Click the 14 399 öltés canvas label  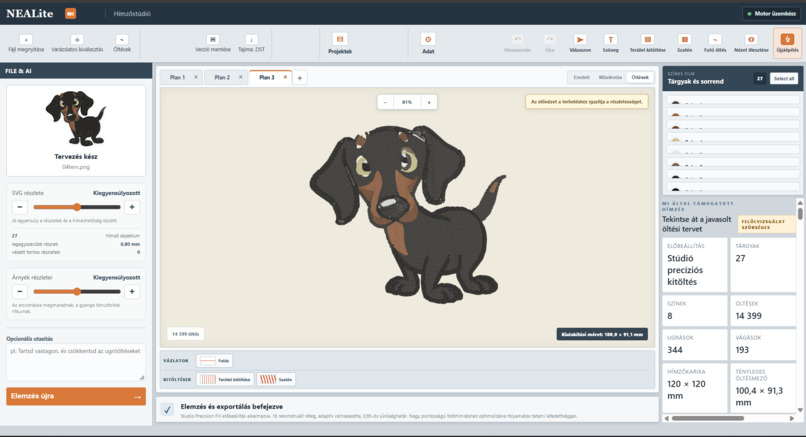[x=186, y=334]
